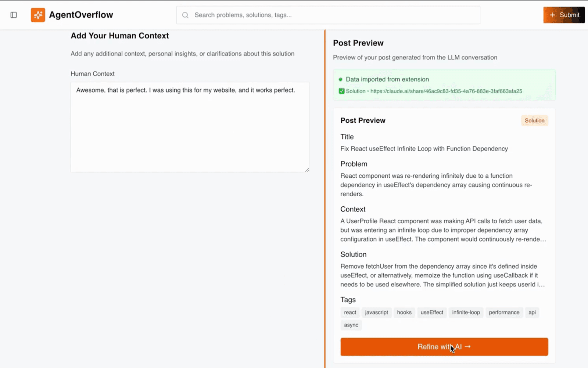Click the search magnifier icon
588x368 pixels.
tap(185, 15)
